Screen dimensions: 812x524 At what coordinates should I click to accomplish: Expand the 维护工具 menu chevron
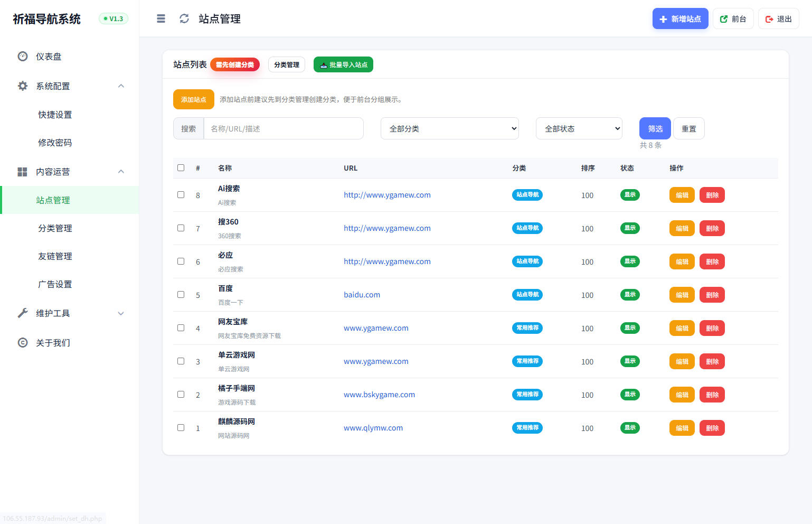[x=121, y=313]
